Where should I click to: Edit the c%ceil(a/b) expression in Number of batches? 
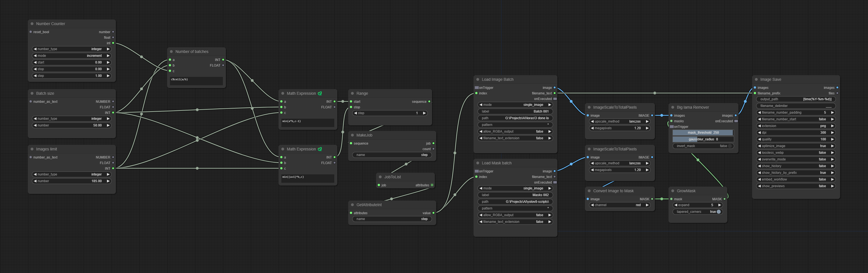(x=196, y=80)
